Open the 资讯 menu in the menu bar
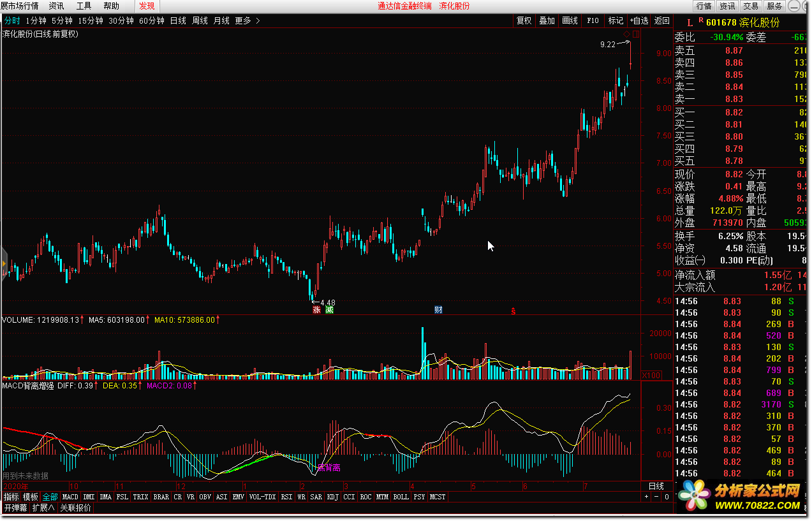812x521 pixels. point(55,6)
